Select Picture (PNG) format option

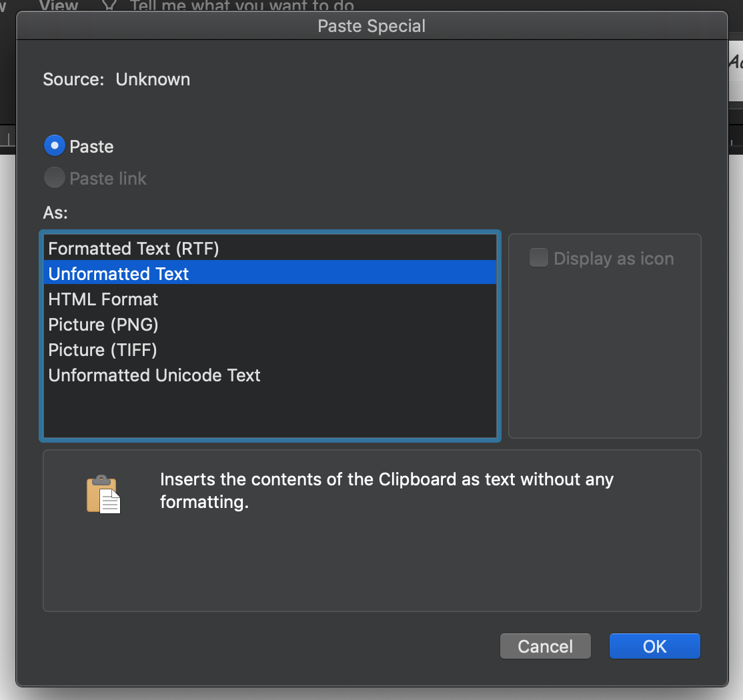(x=270, y=324)
